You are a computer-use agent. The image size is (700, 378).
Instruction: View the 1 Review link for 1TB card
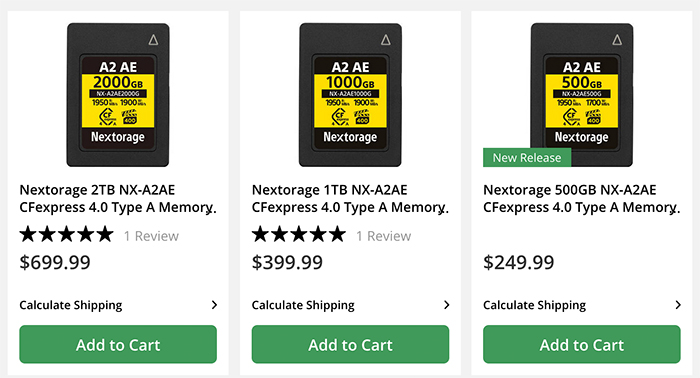click(x=383, y=236)
